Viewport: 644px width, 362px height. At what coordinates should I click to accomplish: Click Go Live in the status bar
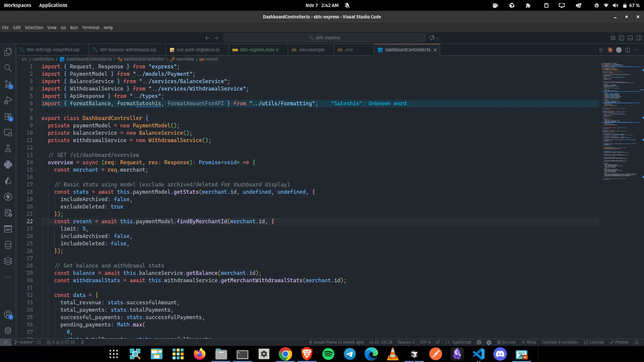pyautogui.click(x=506, y=342)
